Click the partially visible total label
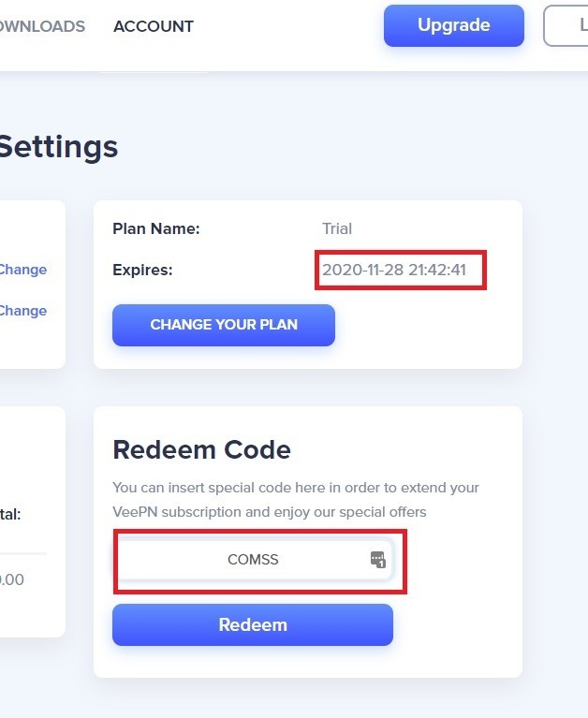This screenshot has width=588, height=718. (x=10, y=514)
